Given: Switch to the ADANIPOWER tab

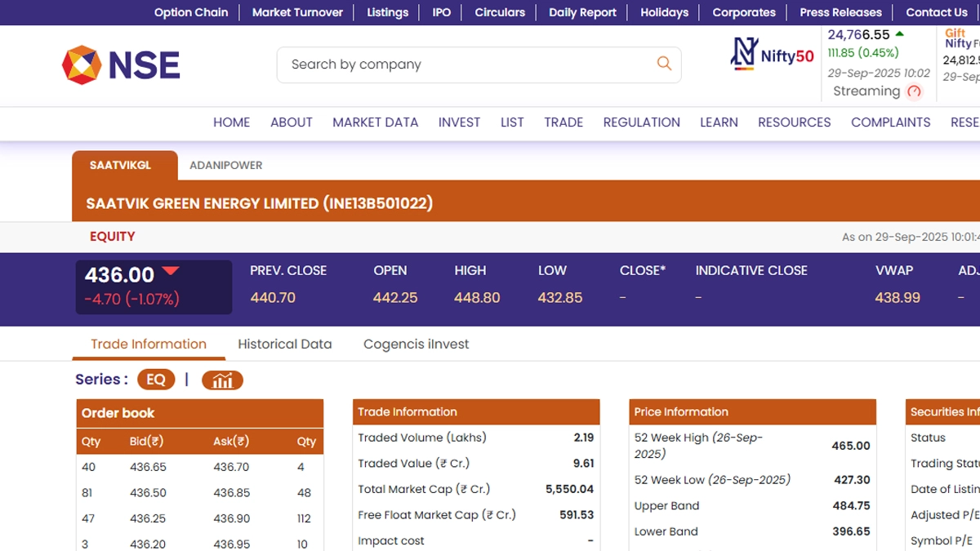Looking at the screenshot, I should (x=226, y=165).
